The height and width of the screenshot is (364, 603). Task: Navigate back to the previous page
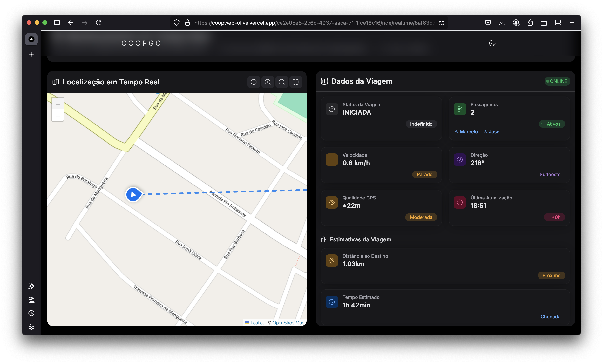coord(71,23)
